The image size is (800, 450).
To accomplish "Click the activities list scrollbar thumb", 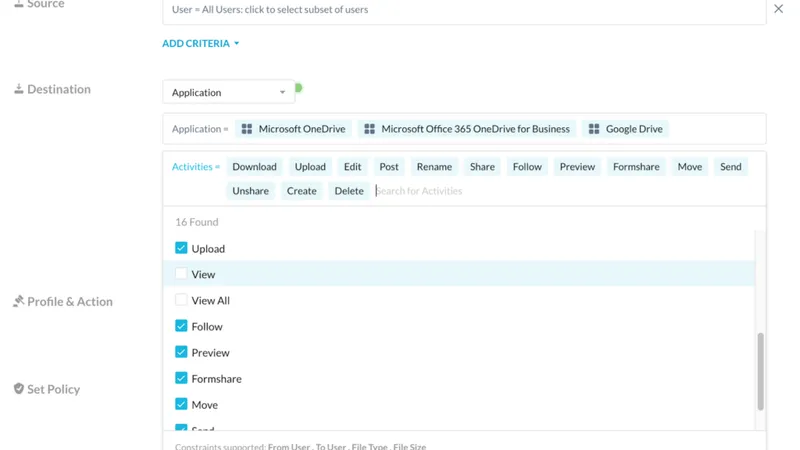I will pyautogui.click(x=760, y=371).
